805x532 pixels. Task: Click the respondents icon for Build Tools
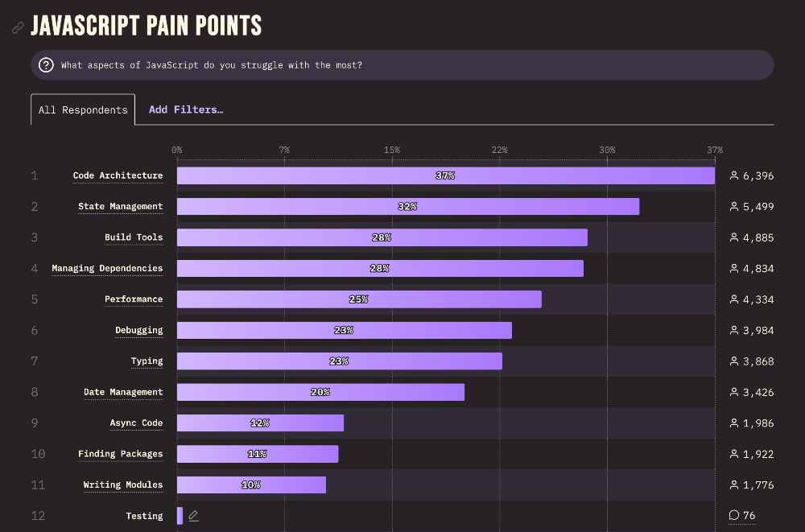[x=734, y=237]
